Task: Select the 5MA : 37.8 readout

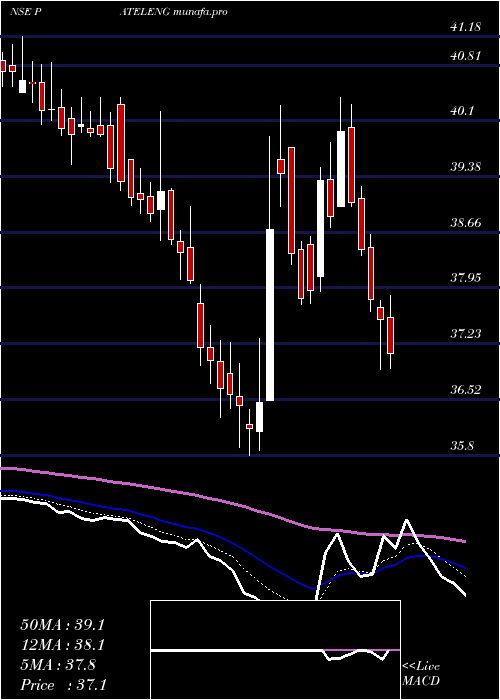Action: 58,665
